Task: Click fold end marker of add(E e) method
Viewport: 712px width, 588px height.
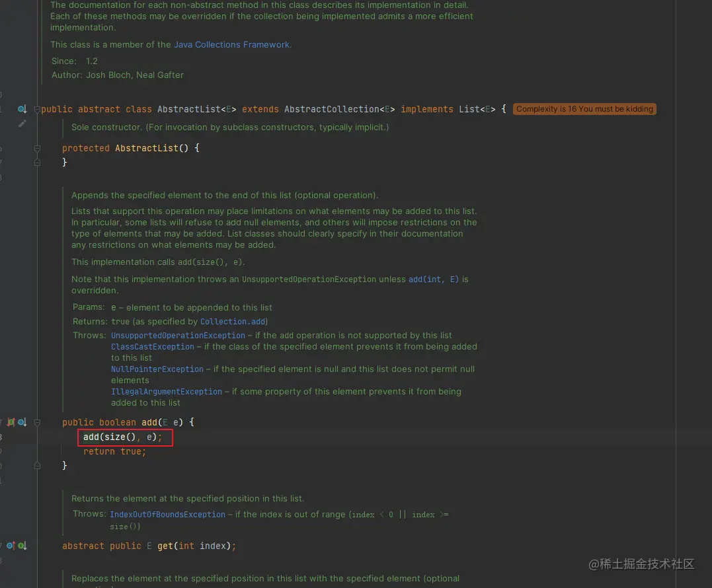Action: (x=37, y=466)
